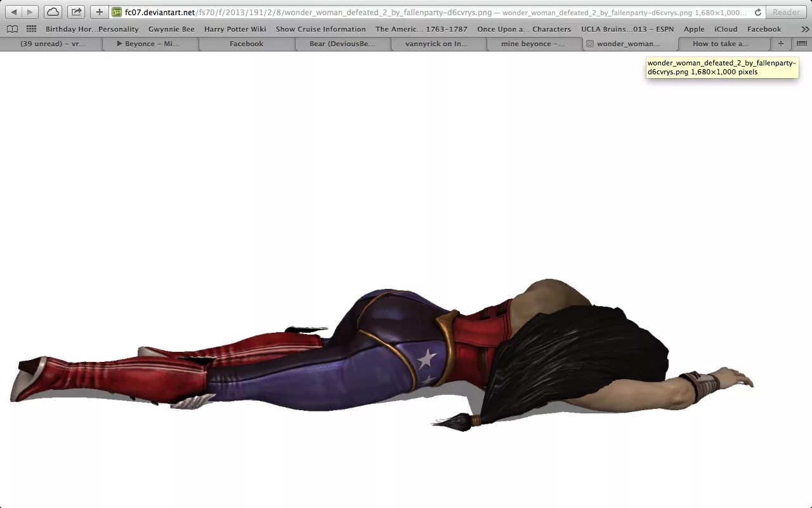Switch to the How to take a... tab

725,44
